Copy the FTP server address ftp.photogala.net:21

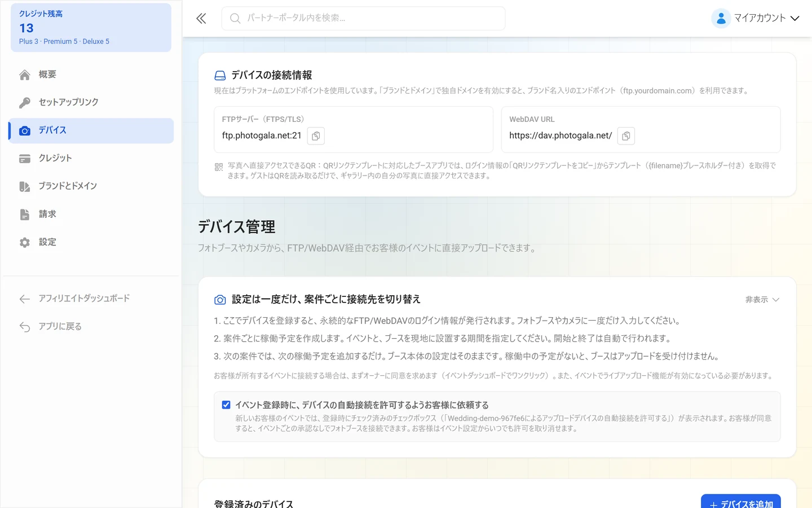[x=316, y=136]
